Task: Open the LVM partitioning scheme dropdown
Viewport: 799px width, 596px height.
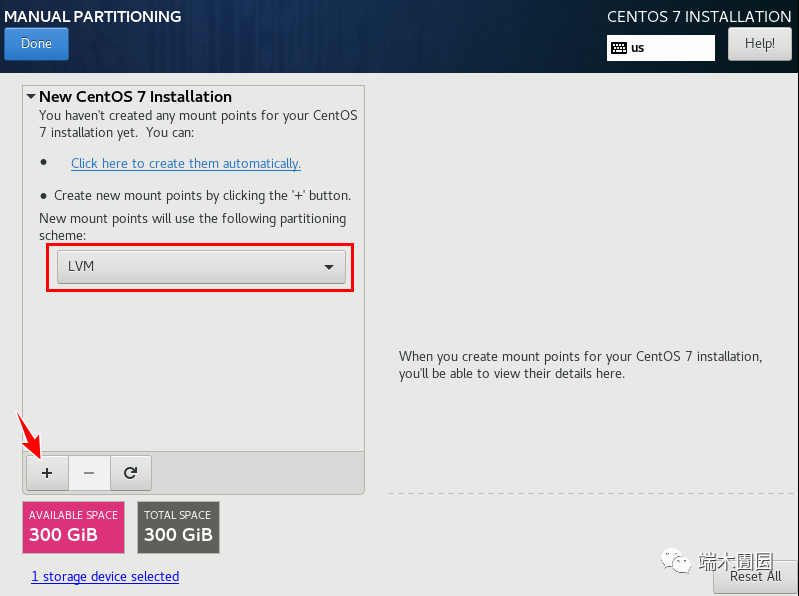Action: 201,266
